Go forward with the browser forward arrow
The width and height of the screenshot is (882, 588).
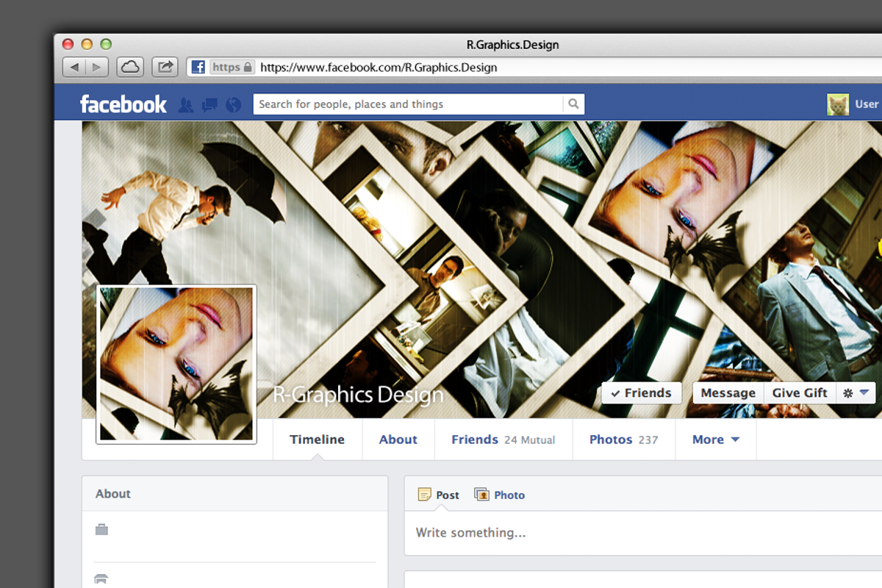coord(98,68)
